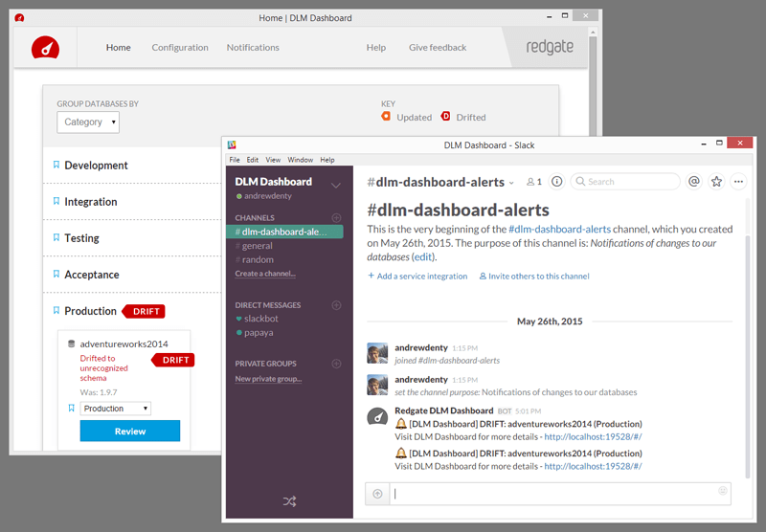Open the Production category dropdown for adventureworks2014
The height and width of the screenshot is (532, 766).
[115, 409]
